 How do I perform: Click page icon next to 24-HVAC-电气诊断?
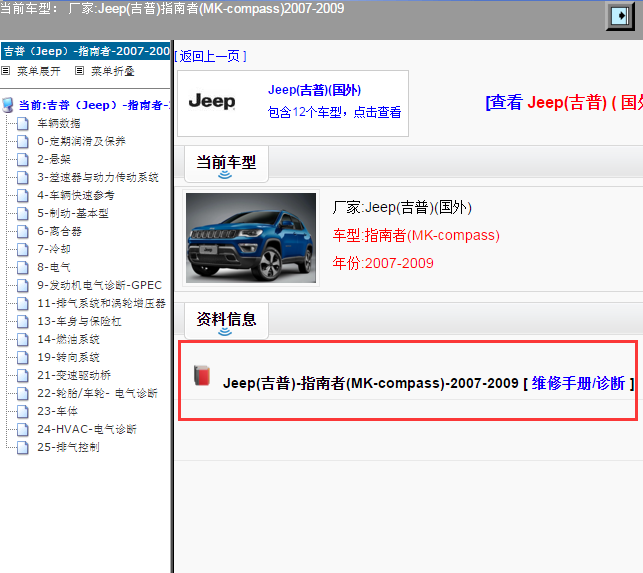point(23,429)
